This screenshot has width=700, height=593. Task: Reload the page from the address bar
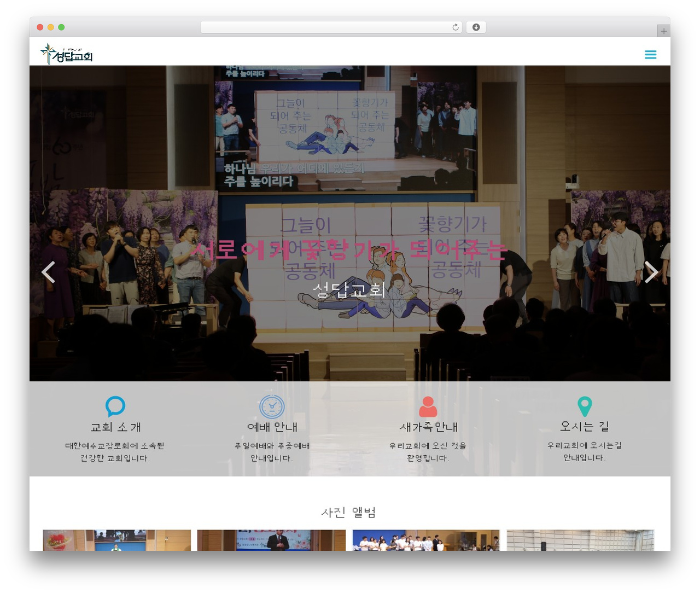click(x=455, y=27)
